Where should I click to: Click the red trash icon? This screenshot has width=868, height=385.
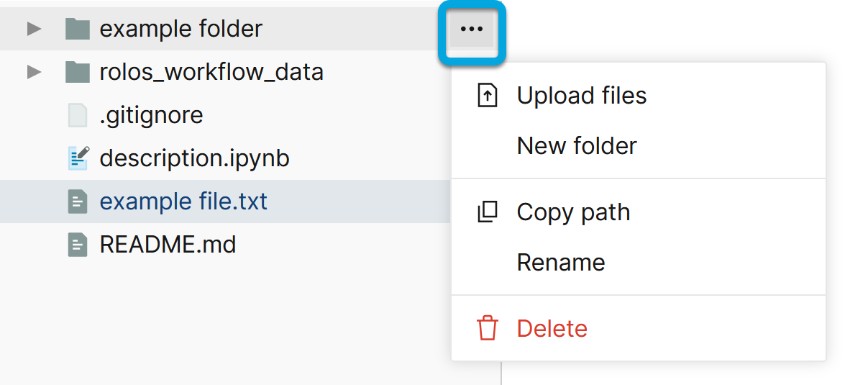tap(488, 328)
